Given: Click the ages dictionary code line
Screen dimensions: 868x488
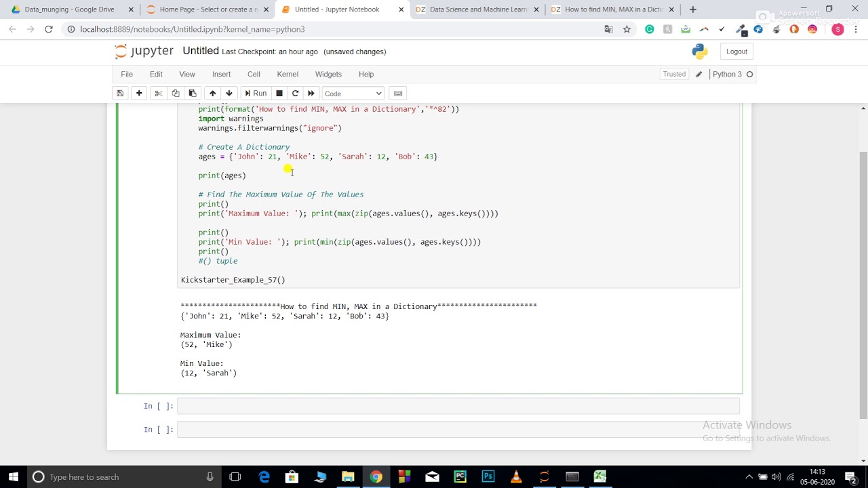Looking at the screenshot, I should 318,157.
